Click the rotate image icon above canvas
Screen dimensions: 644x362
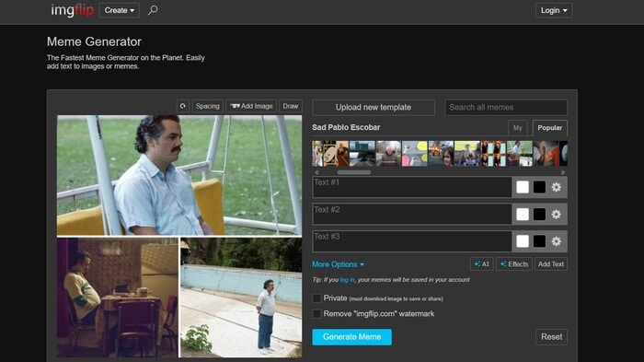click(183, 106)
